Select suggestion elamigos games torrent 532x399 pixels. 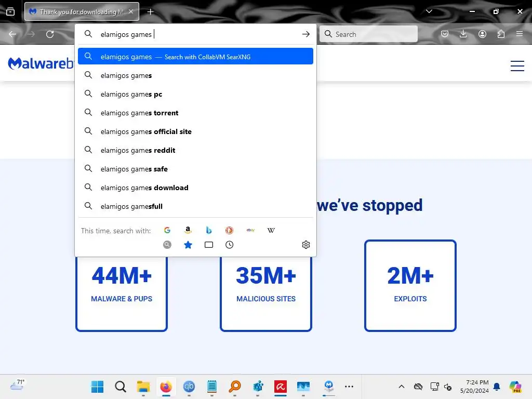point(195,113)
